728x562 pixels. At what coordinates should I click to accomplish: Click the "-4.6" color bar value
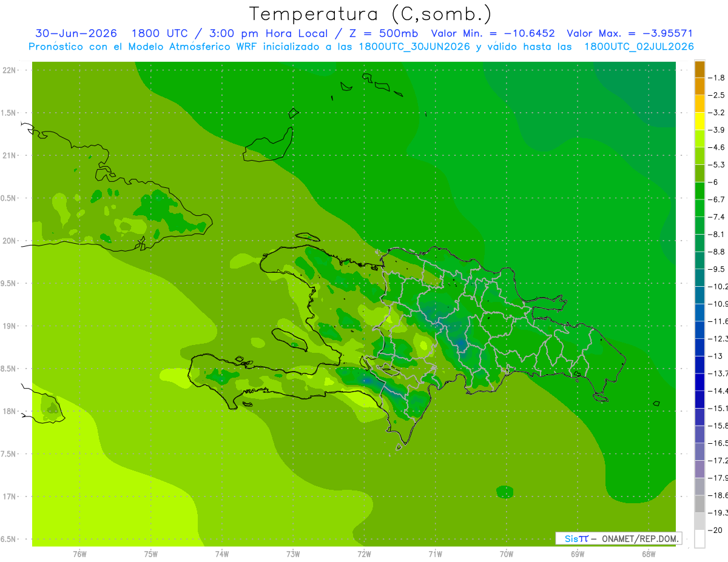click(716, 147)
